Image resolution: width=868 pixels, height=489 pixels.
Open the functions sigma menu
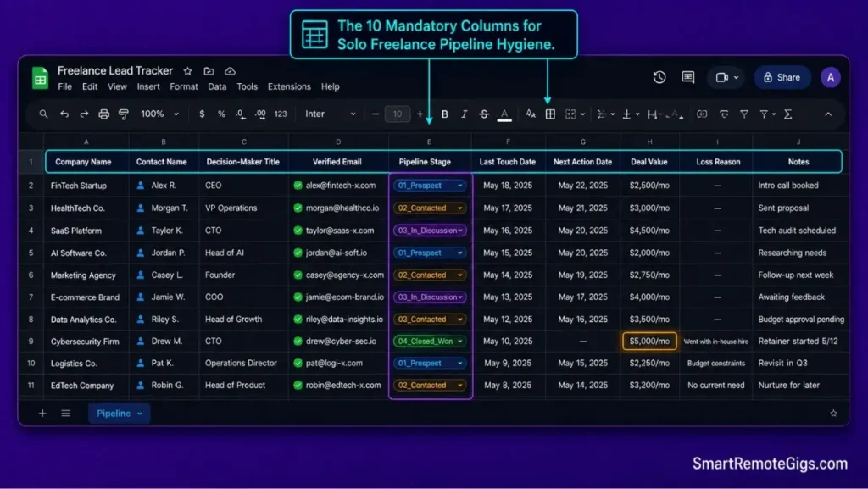(787, 114)
